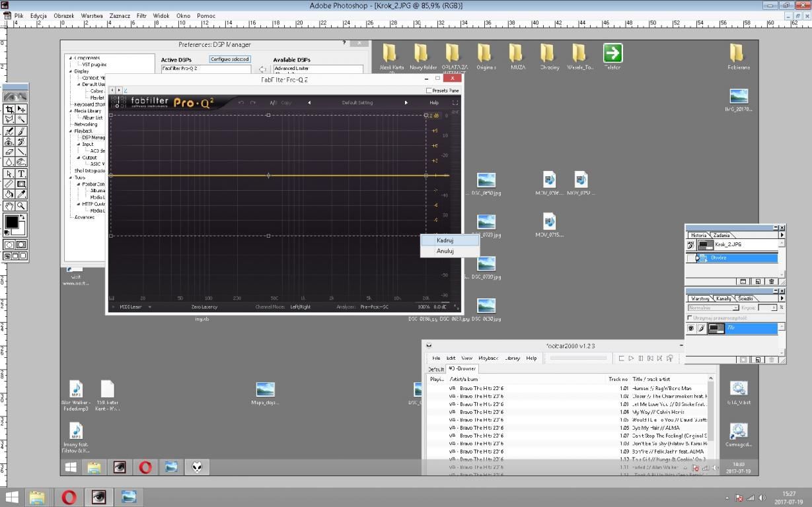Screen dimensions: 812x507
Task: Open the Edycja menu
Action: [38, 16]
